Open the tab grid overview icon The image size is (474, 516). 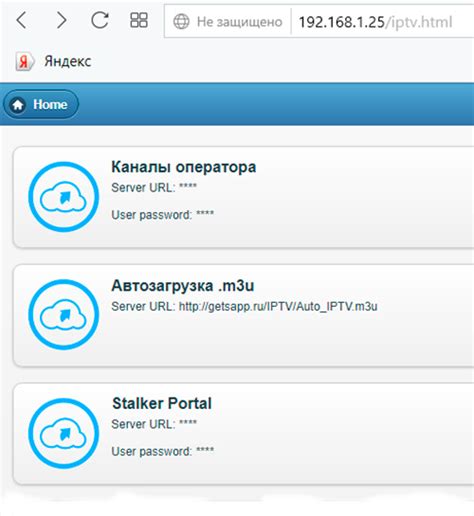pyautogui.click(x=139, y=20)
